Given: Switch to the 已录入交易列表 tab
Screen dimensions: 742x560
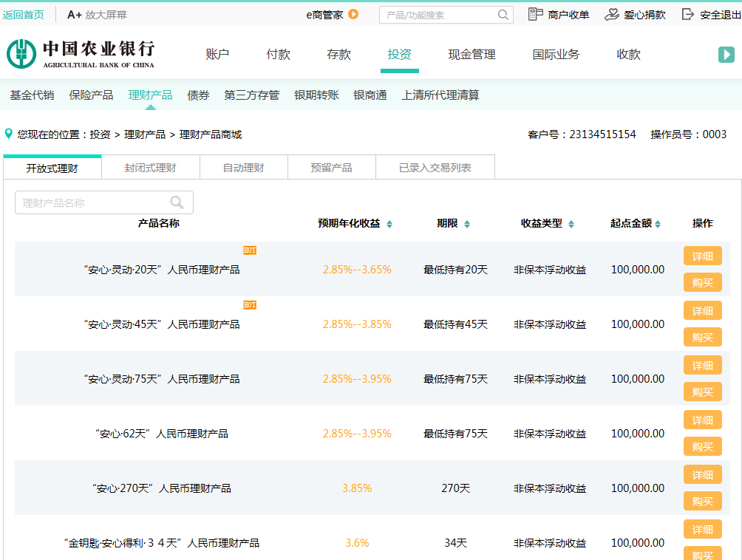Looking at the screenshot, I should coord(435,168).
